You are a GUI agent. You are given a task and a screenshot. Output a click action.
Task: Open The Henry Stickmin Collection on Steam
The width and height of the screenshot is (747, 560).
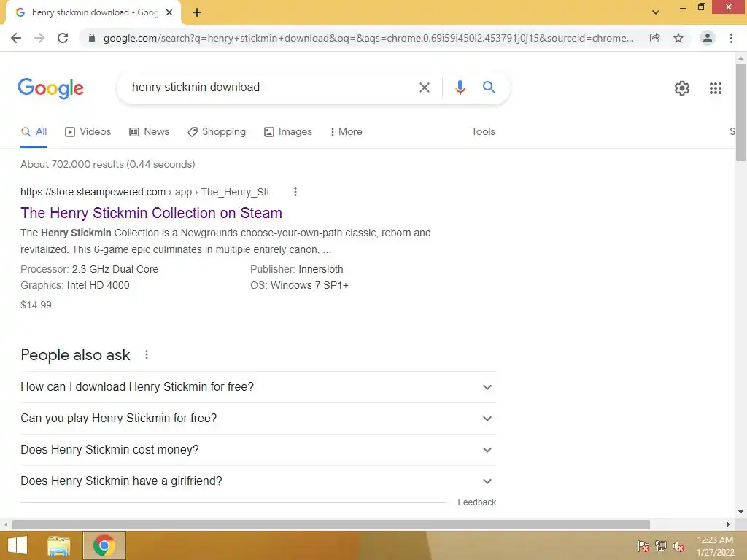pyautogui.click(x=152, y=213)
